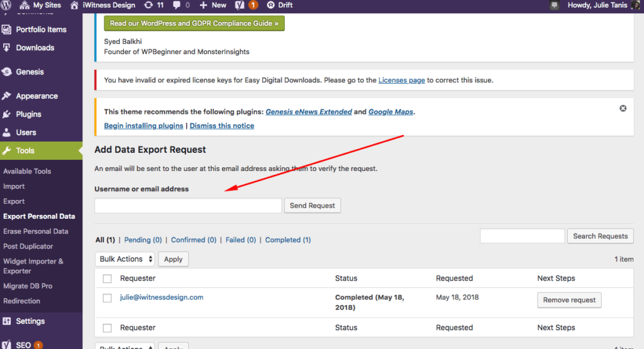Open Export submenu item

point(14,201)
